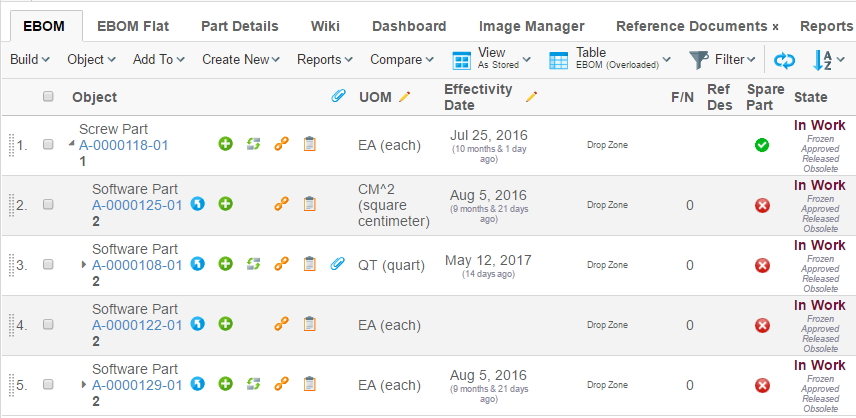Click orange link icon on row 2
The image size is (856, 418).
pos(282,204)
